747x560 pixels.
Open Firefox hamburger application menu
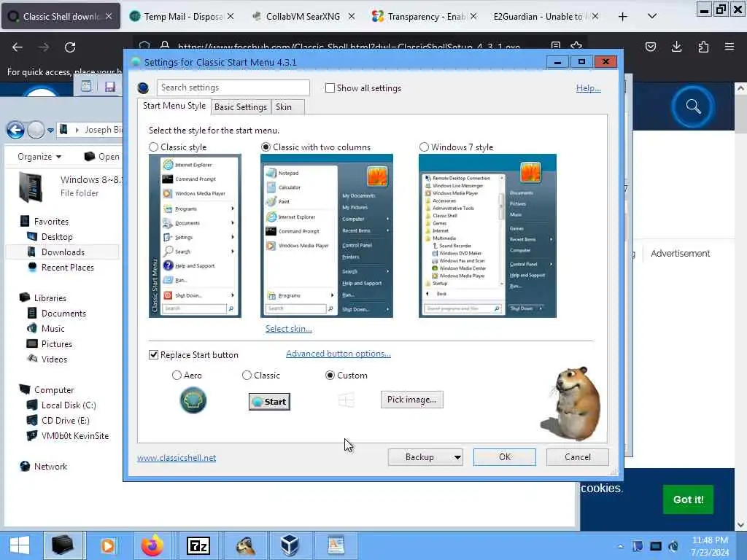point(729,47)
